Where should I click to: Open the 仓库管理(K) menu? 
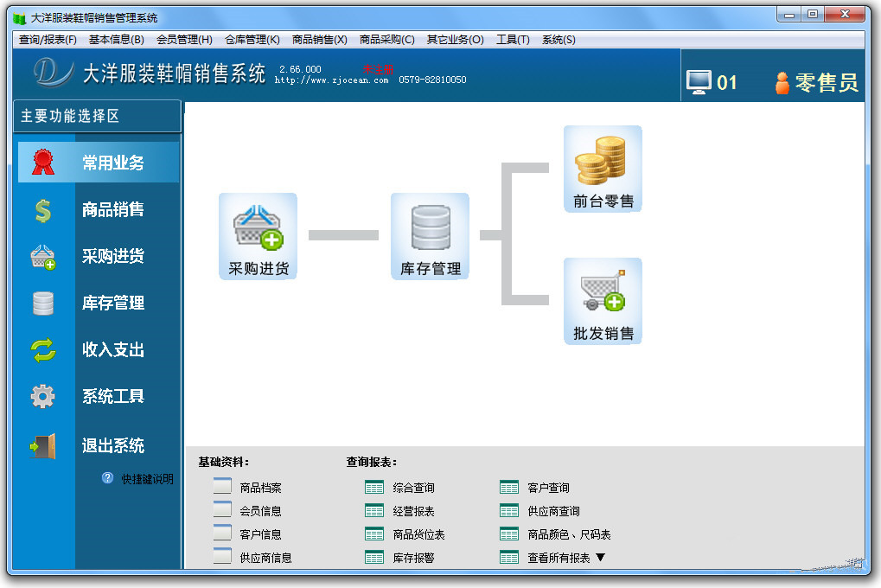tap(252, 40)
